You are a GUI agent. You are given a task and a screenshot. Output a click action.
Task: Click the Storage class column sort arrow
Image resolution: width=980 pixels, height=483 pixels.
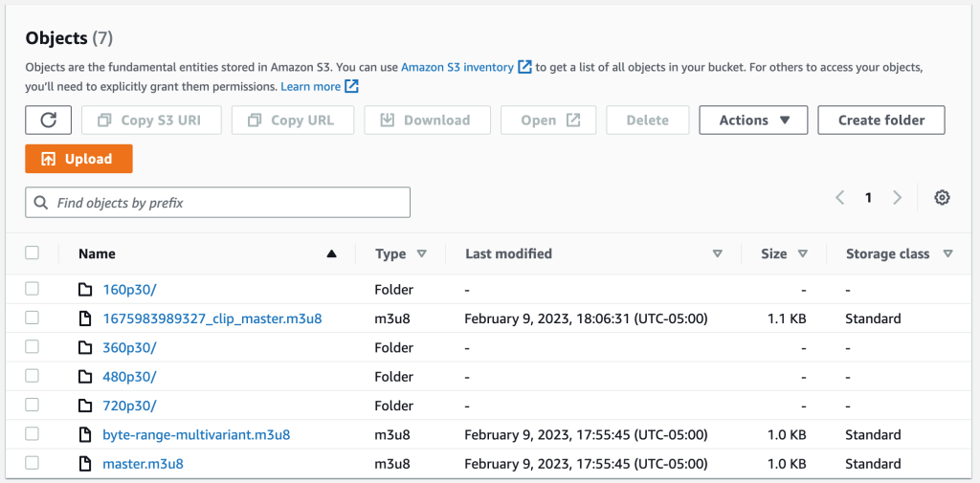tap(947, 254)
